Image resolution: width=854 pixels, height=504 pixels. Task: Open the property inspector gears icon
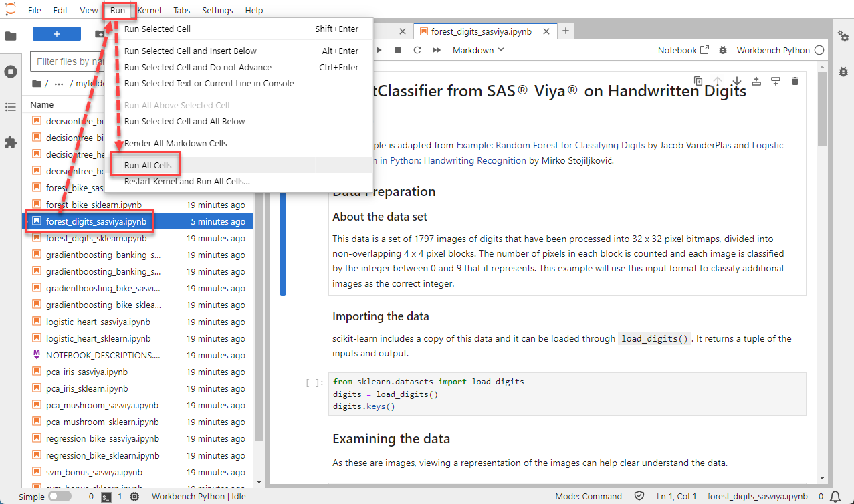(843, 36)
